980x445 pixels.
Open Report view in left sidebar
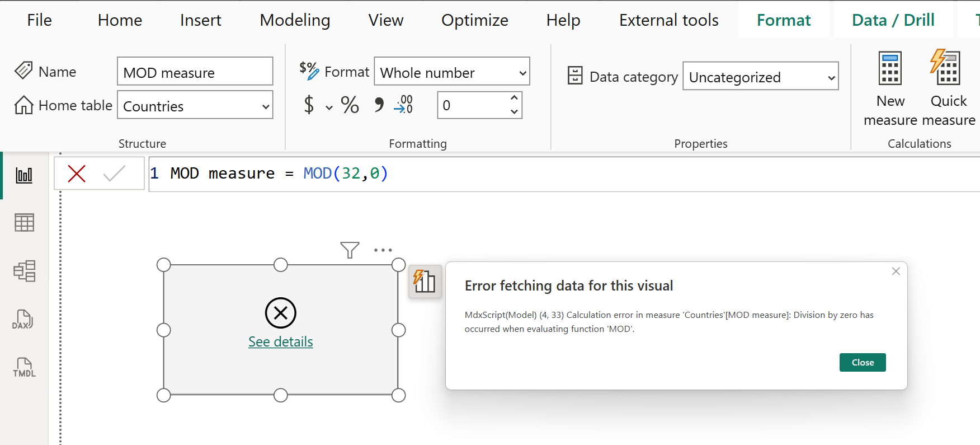(24, 175)
